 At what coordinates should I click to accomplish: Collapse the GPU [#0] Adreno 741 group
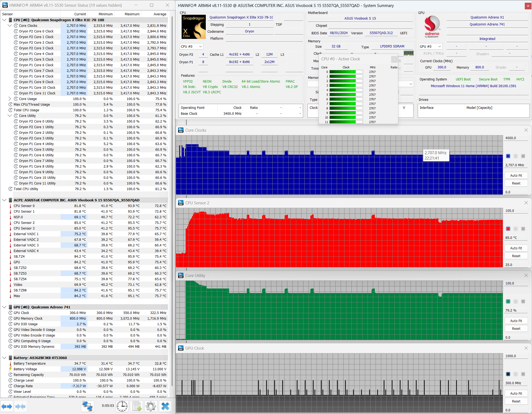pyautogui.click(x=4, y=307)
